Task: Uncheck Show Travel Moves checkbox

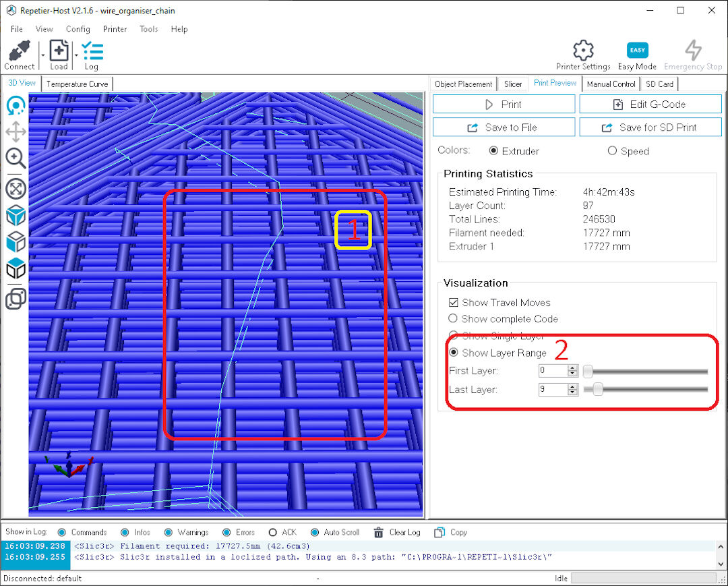Action: 454,303
